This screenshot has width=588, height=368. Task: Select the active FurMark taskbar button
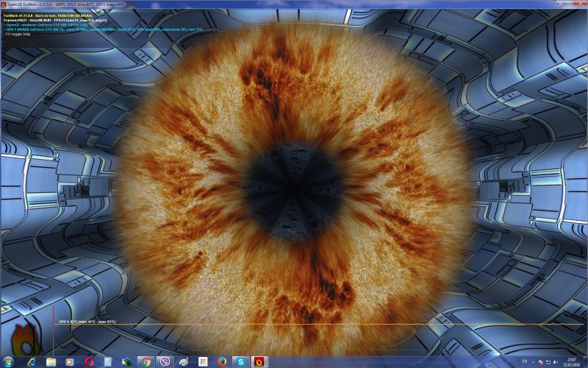pos(259,362)
